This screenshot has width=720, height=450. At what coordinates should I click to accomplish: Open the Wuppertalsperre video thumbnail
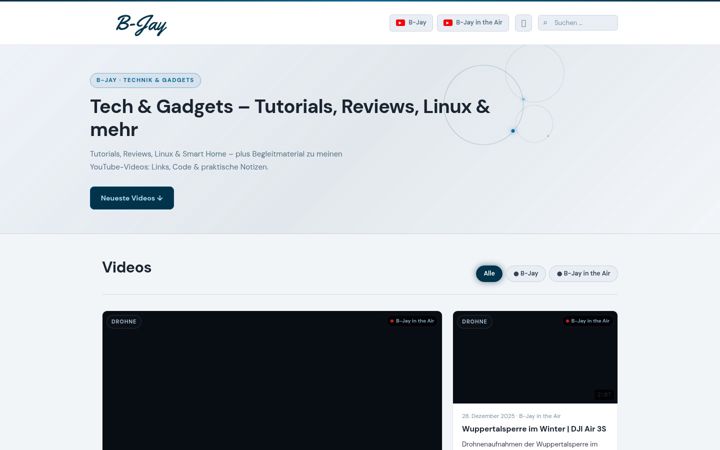(x=535, y=357)
